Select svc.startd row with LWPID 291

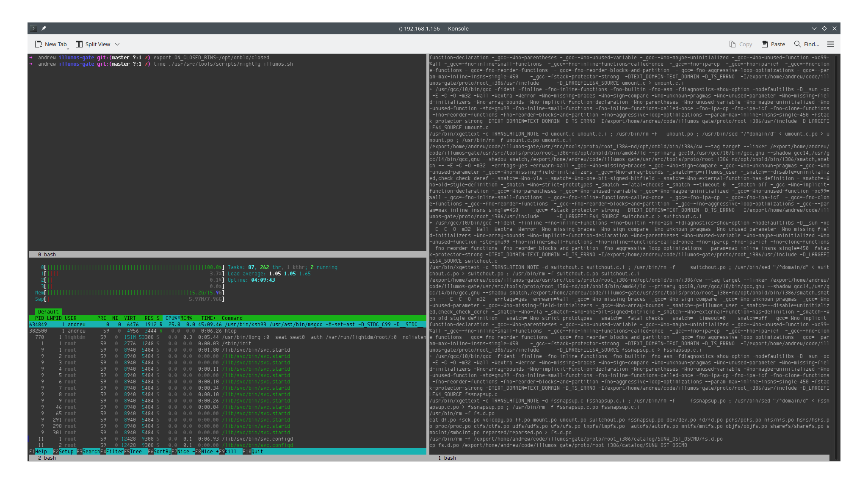[227, 420]
